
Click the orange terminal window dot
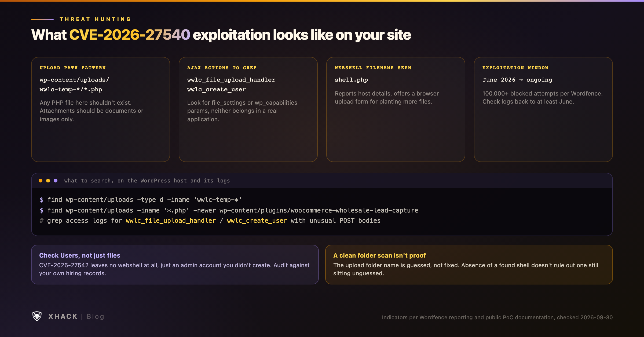[x=41, y=181]
